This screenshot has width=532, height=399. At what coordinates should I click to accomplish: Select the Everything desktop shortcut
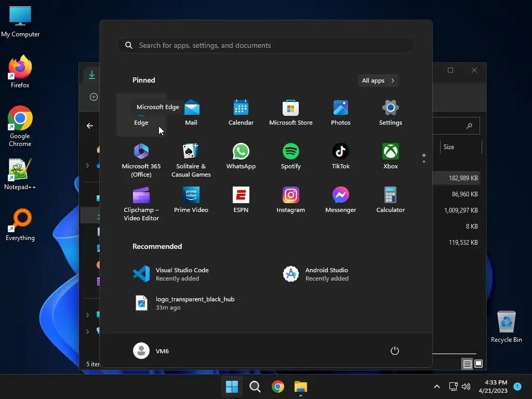(20, 224)
